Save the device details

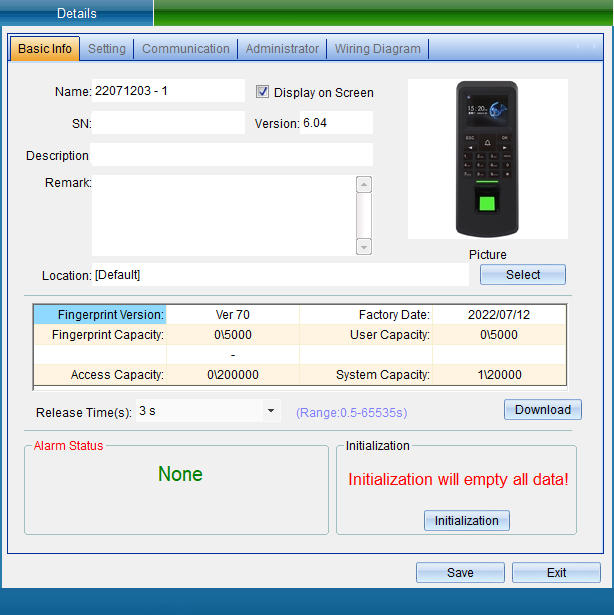460,573
